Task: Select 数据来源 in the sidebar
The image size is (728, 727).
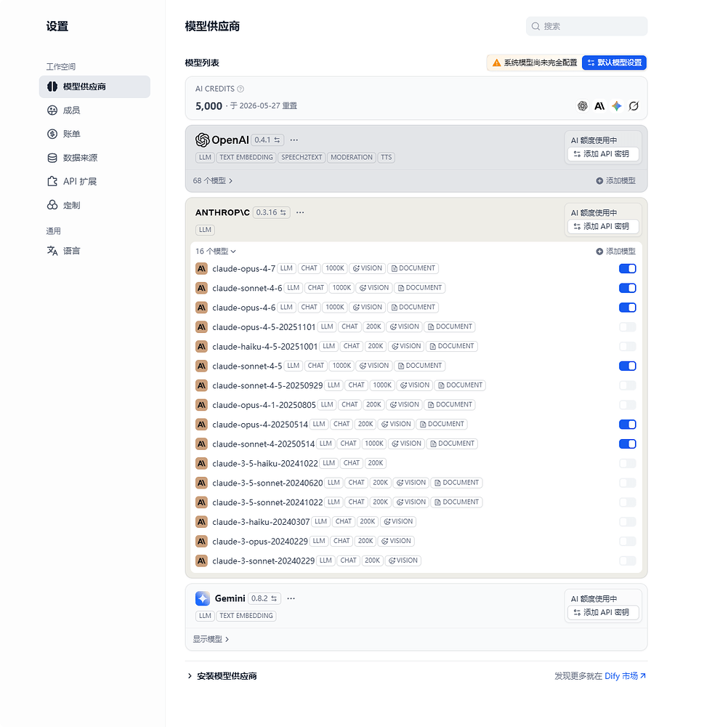Action: click(x=94, y=158)
